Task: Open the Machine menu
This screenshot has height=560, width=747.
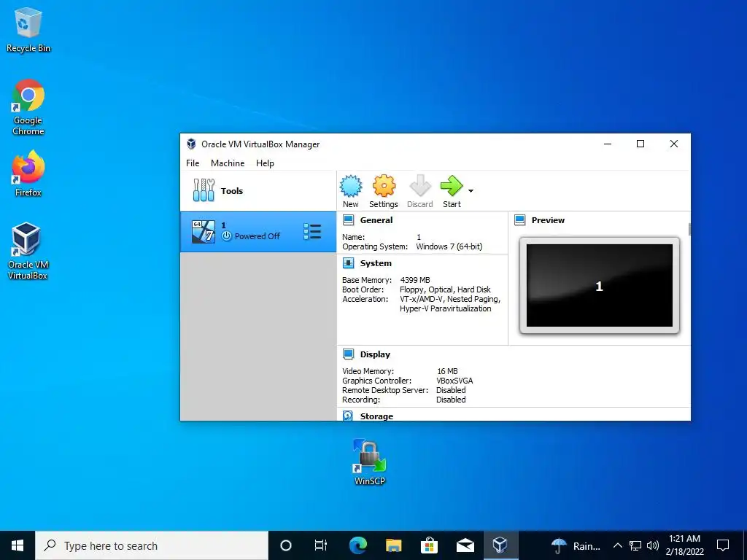Action: 228,163
